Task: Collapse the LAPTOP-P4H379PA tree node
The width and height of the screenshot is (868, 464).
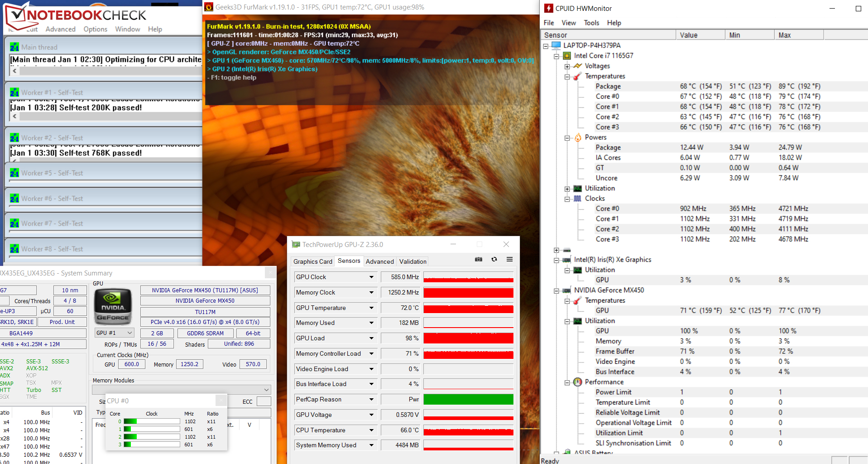Action: tap(546, 46)
